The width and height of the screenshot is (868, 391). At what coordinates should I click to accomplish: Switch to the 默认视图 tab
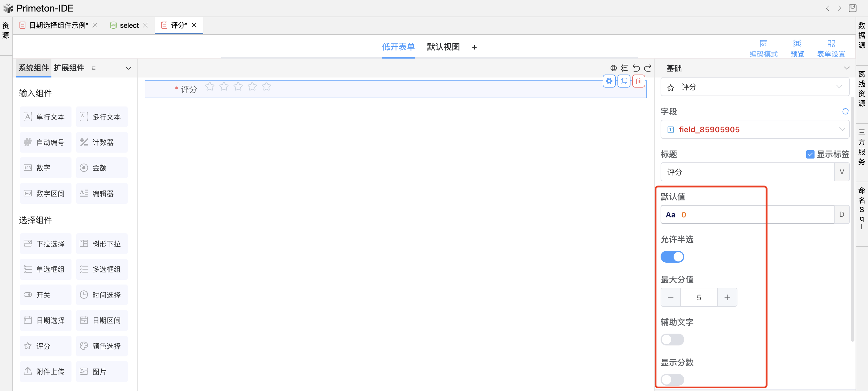(x=443, y=47)
